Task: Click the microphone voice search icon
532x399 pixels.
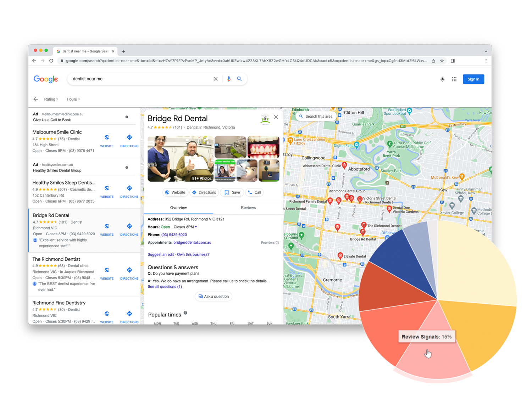Action: click(228, 79)
